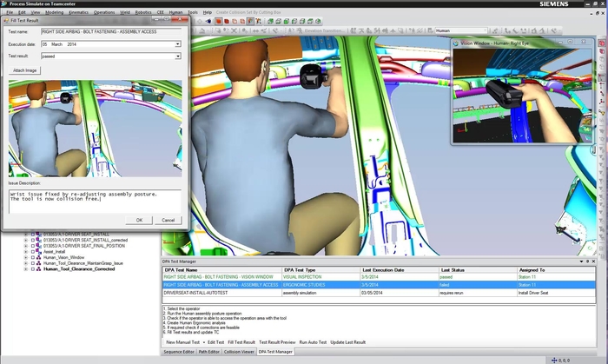
Task: Open the Modeling menu
Action: click(54, 12)
